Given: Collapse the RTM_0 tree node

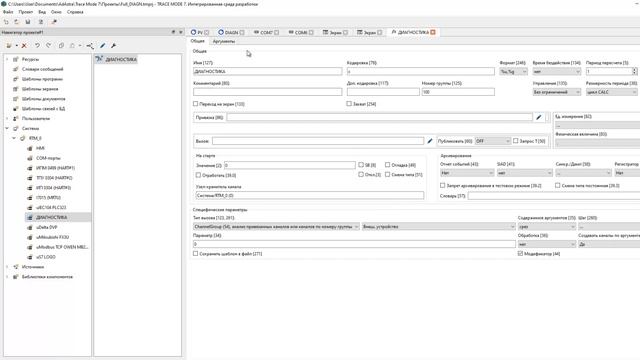Looking at the screenshot, I should click(14, 138).
